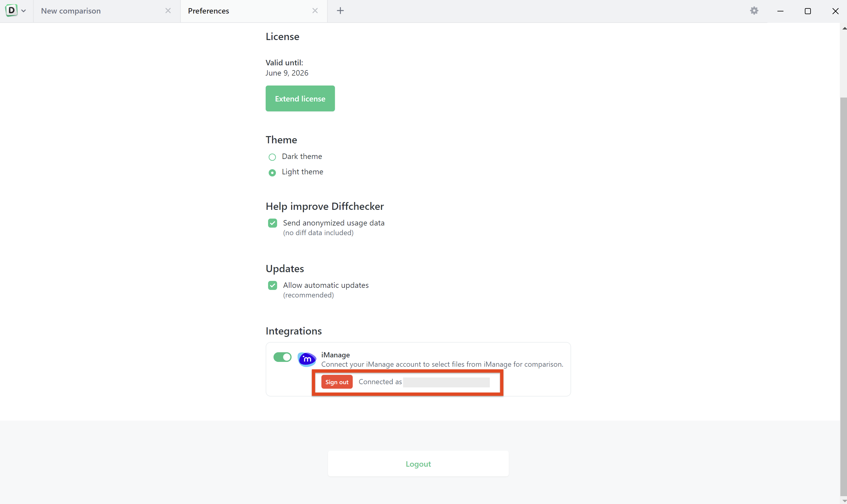Open the Diffchecker app logo menu

tap(11, 11)
